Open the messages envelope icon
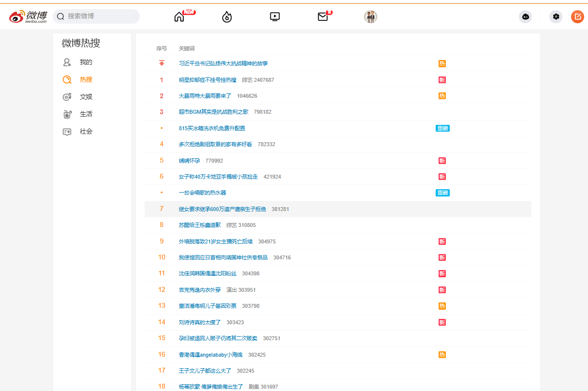This screenshot has height=391, width=588. [x=323, y=16]
